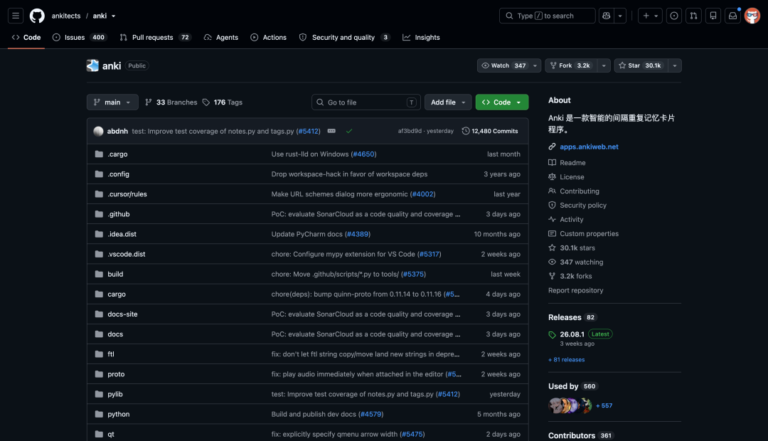Open the 26.08.1 release
The image size is (768, 441).
pyautogui.click(x=572, y=334)
